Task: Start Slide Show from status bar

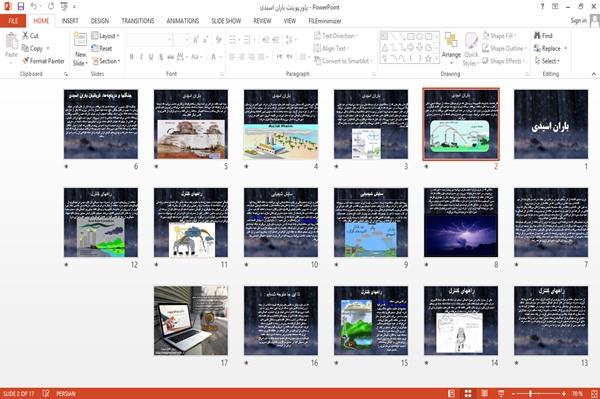Action: click(501, 394)
